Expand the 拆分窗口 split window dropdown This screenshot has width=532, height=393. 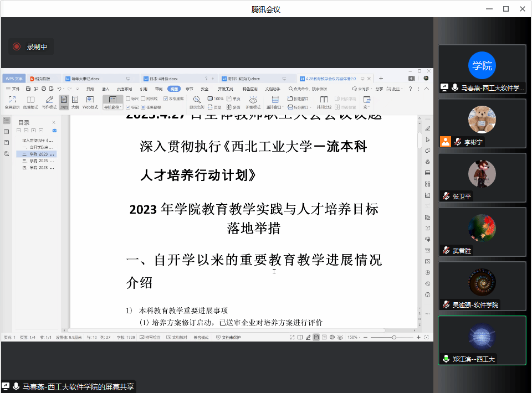(x=299, y=107)
